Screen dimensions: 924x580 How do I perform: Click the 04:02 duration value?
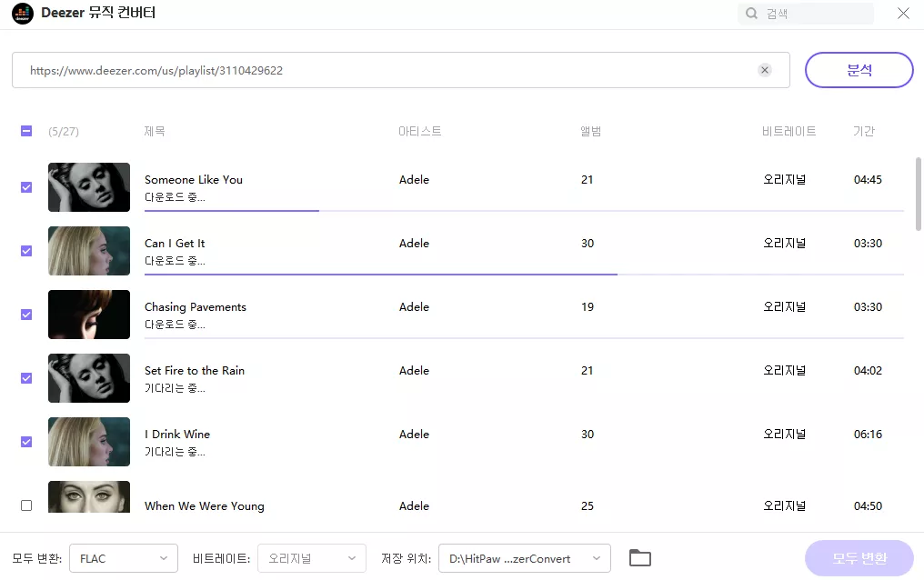[868, 370]
